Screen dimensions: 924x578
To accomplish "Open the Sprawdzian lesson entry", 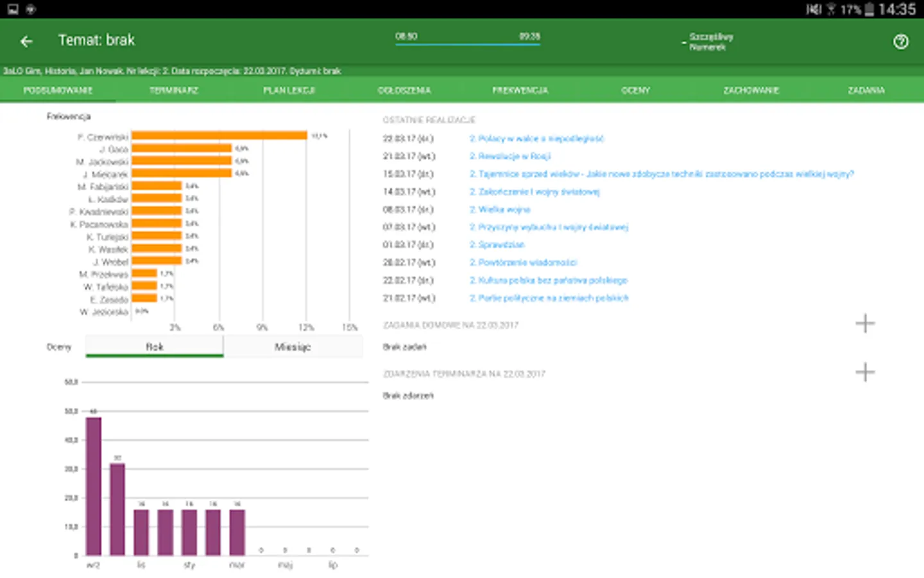I will tap(497, 245).
